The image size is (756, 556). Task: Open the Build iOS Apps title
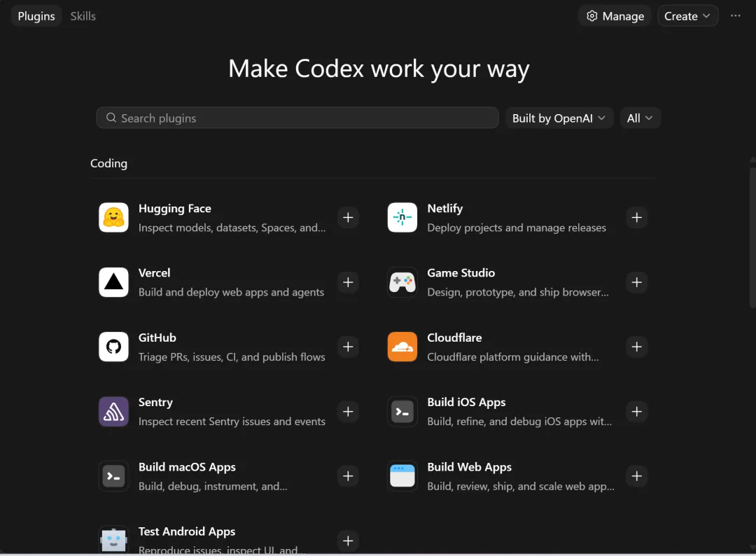click(466, 402)
